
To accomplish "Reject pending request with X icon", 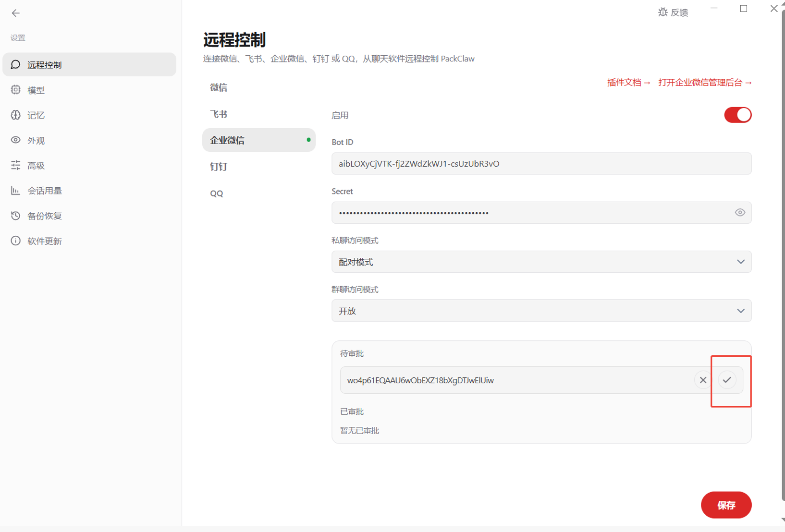I will coord(703,380).
